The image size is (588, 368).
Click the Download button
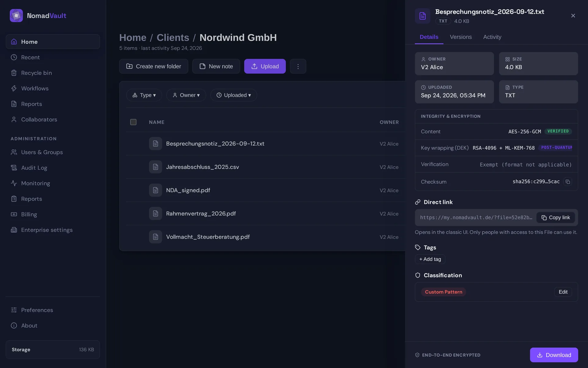point(554,355)
